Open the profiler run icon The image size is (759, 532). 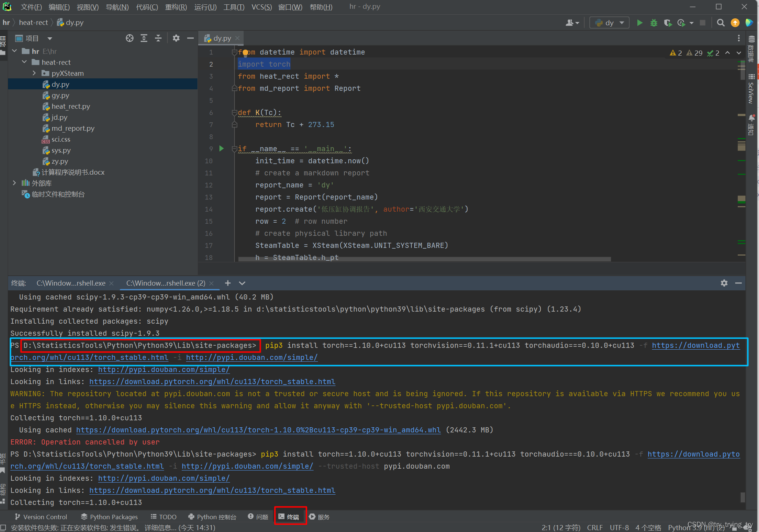coord(682,23)
